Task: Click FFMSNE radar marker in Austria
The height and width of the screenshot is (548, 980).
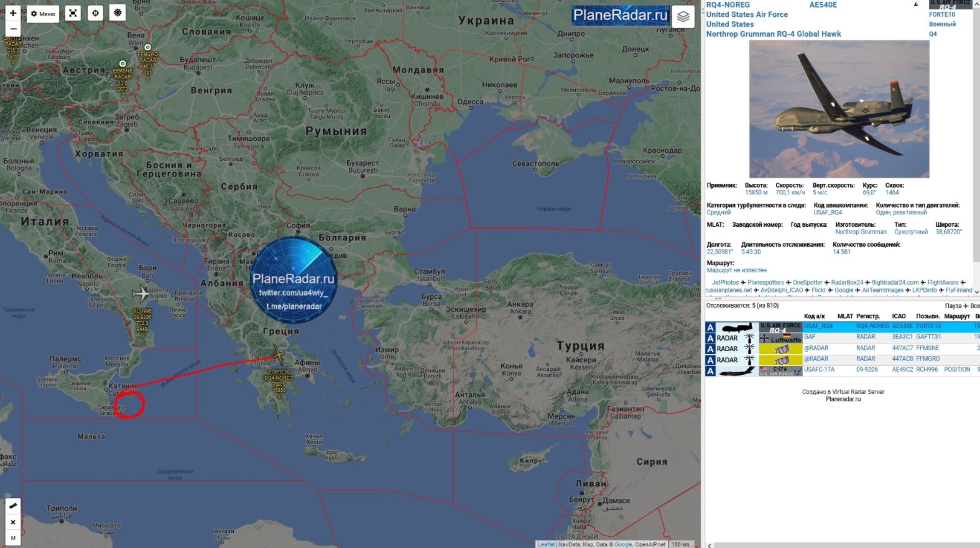Action: pyautogui.click(x=122, y=63)
